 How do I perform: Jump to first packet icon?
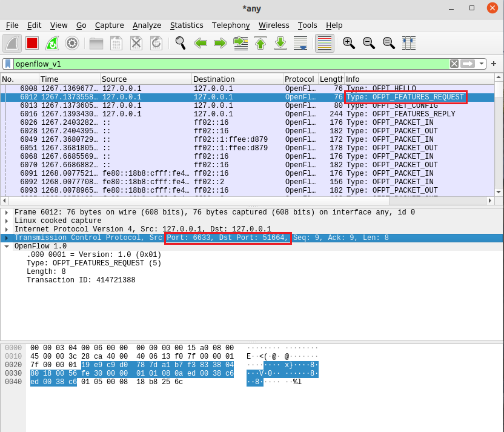click(x=260, y=43)
